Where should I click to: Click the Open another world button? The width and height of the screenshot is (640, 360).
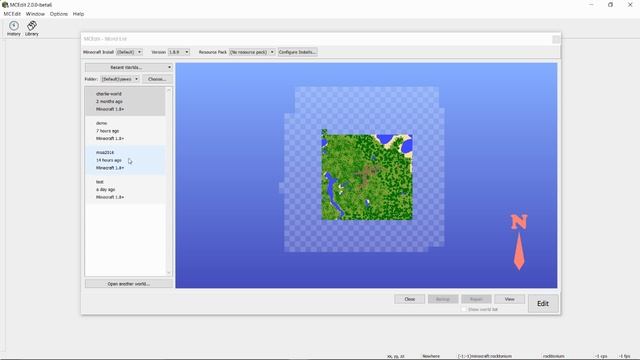pos(129,284)
